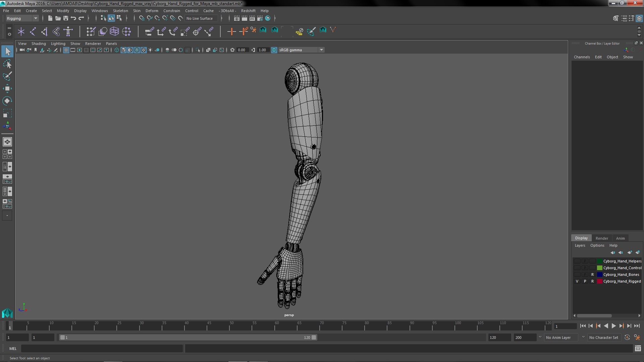Open the No Character Set dropdown
The width and height of the screenshot is (644, 362).
pyautogui.click(x=604, y=338)
